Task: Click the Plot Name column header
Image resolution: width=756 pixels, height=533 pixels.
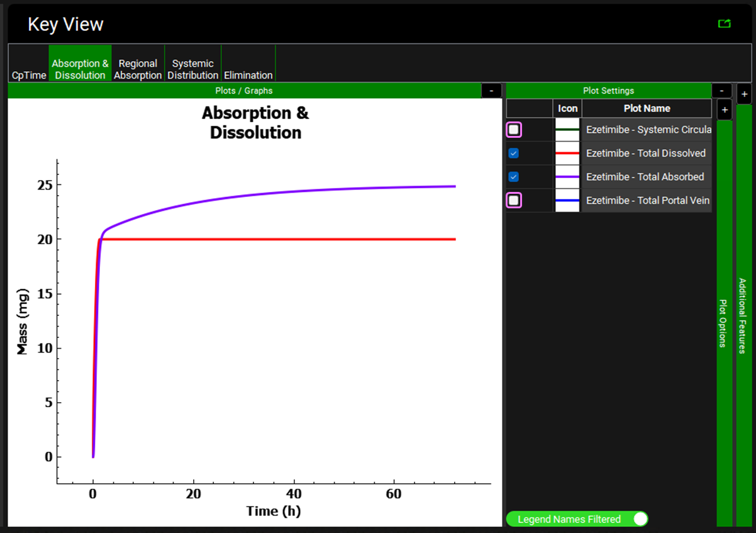Action: coord(647,108)
